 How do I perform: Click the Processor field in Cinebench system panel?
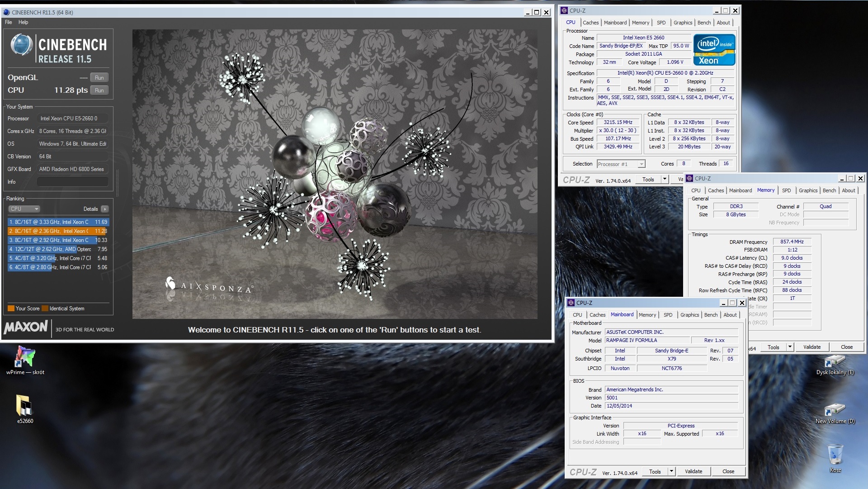73,119
